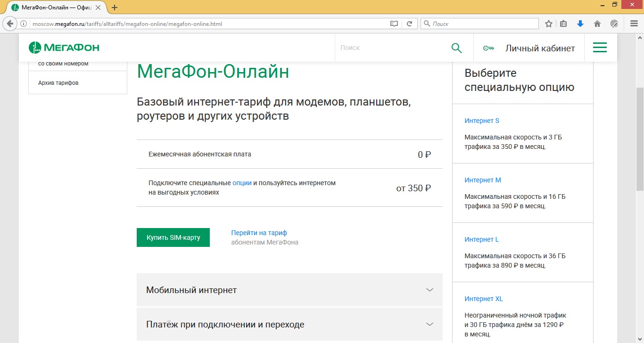Click the reload page icon
The width and height of the screenshot is (644, 343).
(410, 23)
